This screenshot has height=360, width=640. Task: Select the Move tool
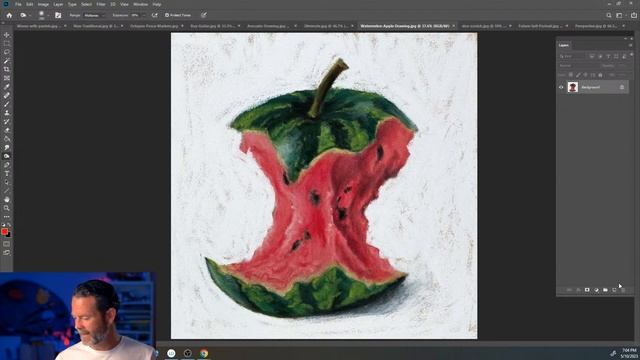pyautogui.click(x=7, y=35)
